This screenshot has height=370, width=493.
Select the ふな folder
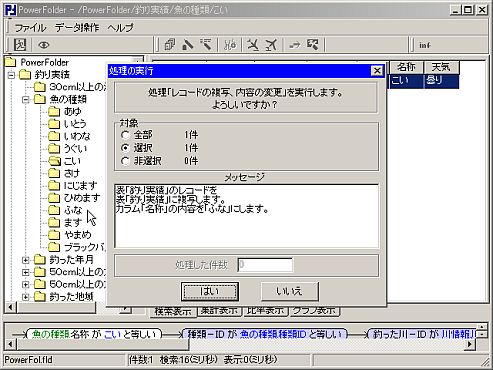(x=65, y=210)
